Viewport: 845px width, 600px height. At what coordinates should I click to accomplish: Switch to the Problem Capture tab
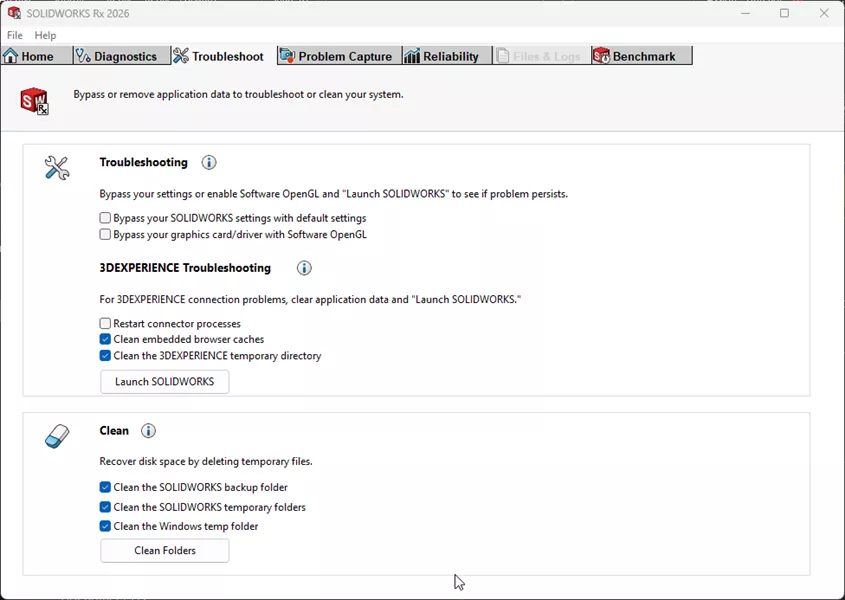(338, 56)
